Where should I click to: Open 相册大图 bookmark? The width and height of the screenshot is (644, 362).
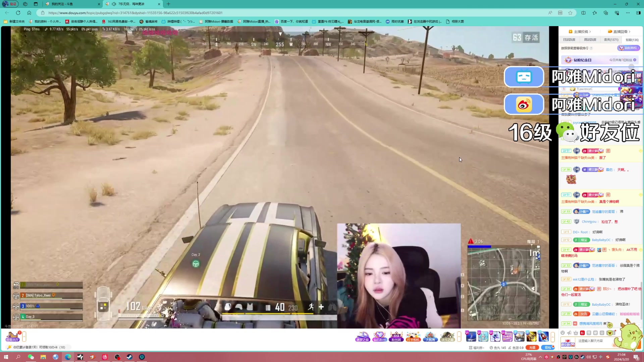(x=455, y=21)
